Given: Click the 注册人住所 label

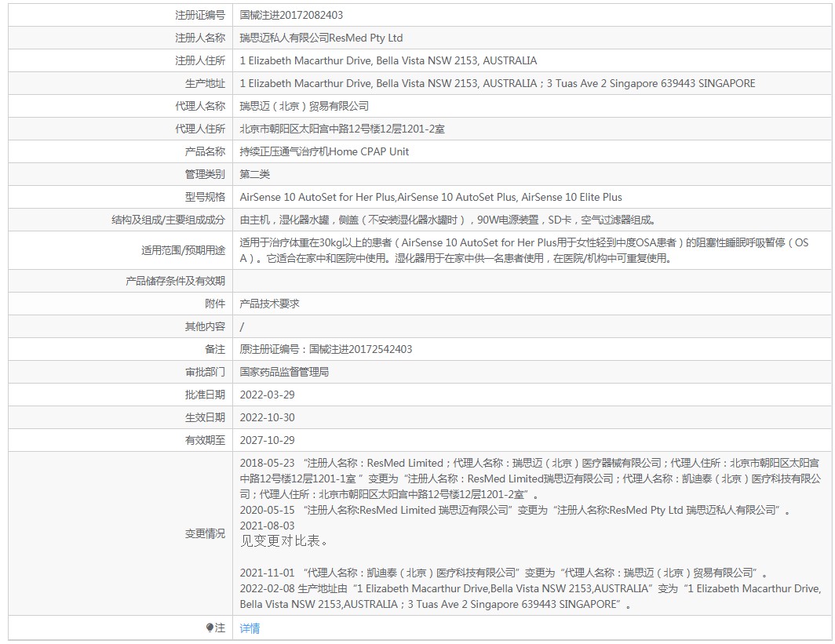Looking at the screenshot, I should 200,60.
